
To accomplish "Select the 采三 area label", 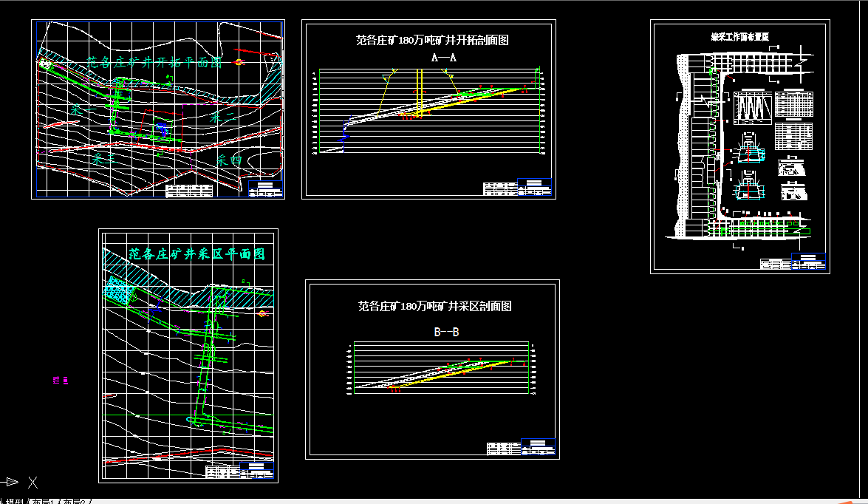I will click(x=105, y=159).
